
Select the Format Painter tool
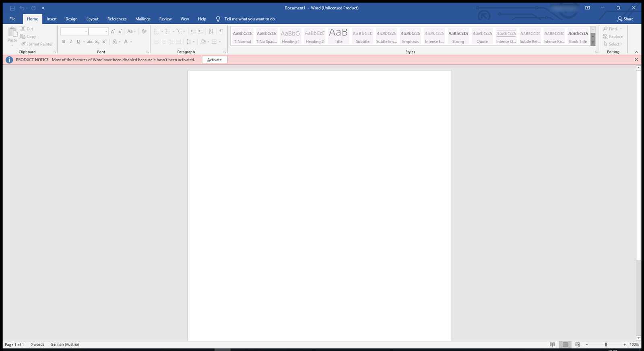tap(37, 44)
